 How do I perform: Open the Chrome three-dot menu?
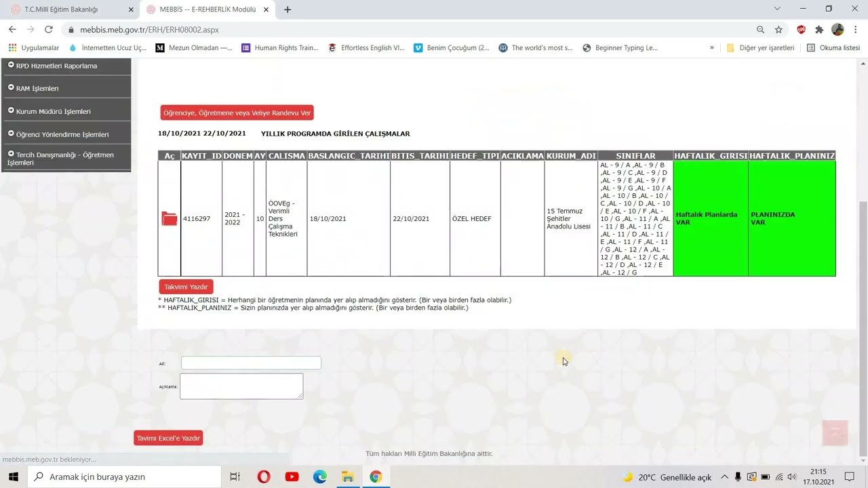(856, 30)
